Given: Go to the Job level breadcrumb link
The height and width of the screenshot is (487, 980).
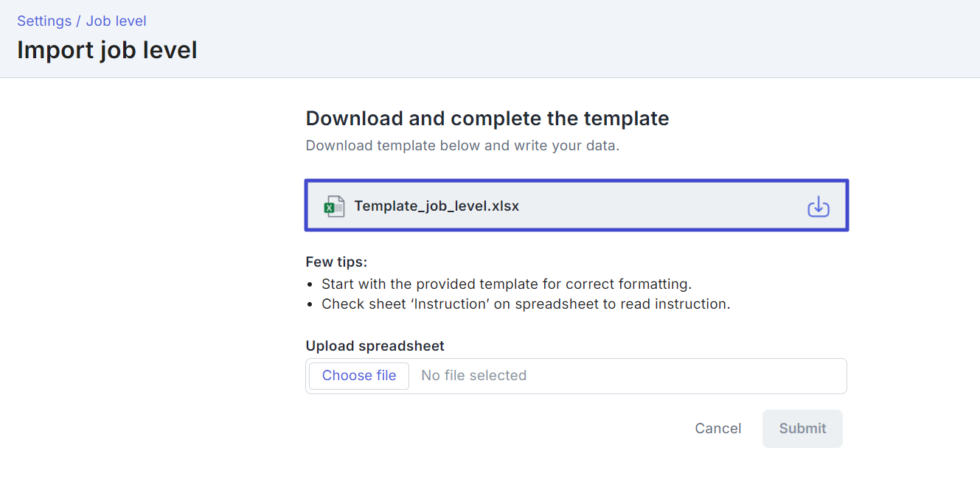Looking at the screenshot, I should pos(117,21).
